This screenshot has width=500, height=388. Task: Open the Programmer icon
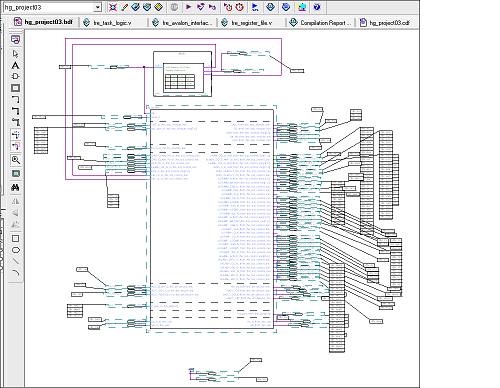pyautogui.click(x=286, y=7)
